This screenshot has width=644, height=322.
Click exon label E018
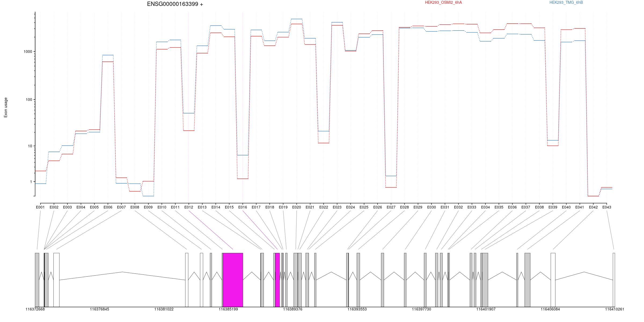click(270, 207)
